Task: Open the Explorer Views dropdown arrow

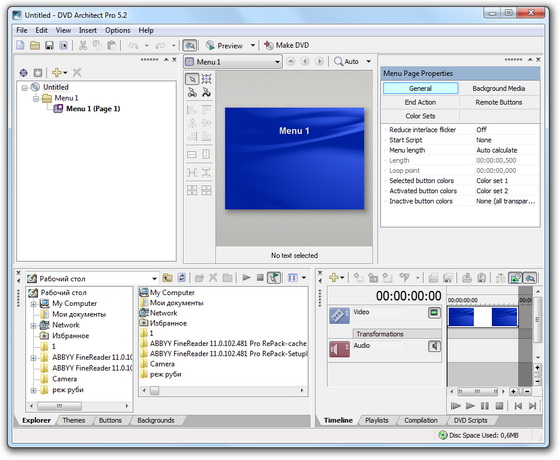Action: 304,278
